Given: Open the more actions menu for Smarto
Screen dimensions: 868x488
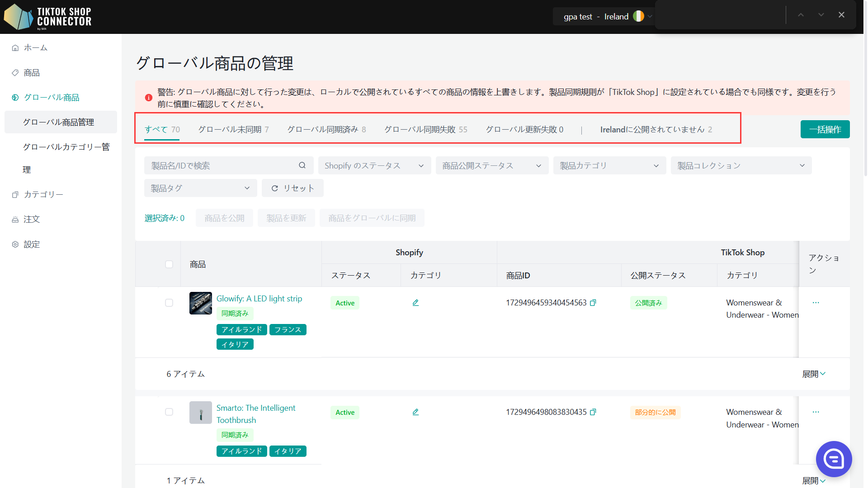Looking at the screenshot, I should [816, 412].
